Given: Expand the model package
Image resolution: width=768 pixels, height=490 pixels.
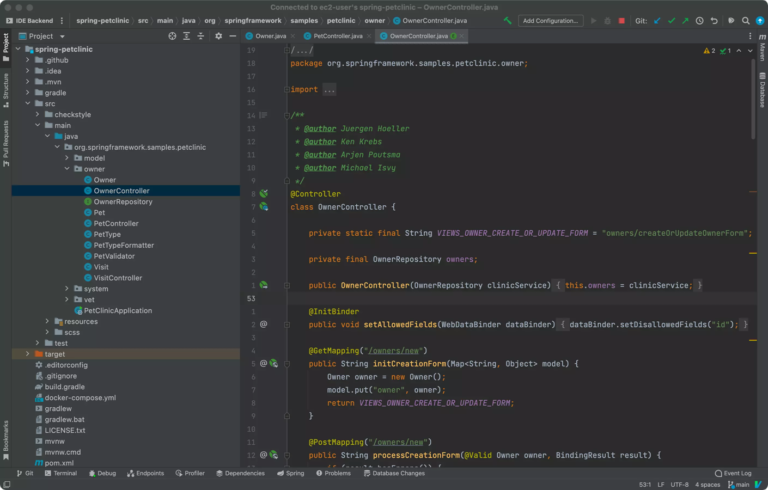Looking at the screenshot, I should coord(67,158).
